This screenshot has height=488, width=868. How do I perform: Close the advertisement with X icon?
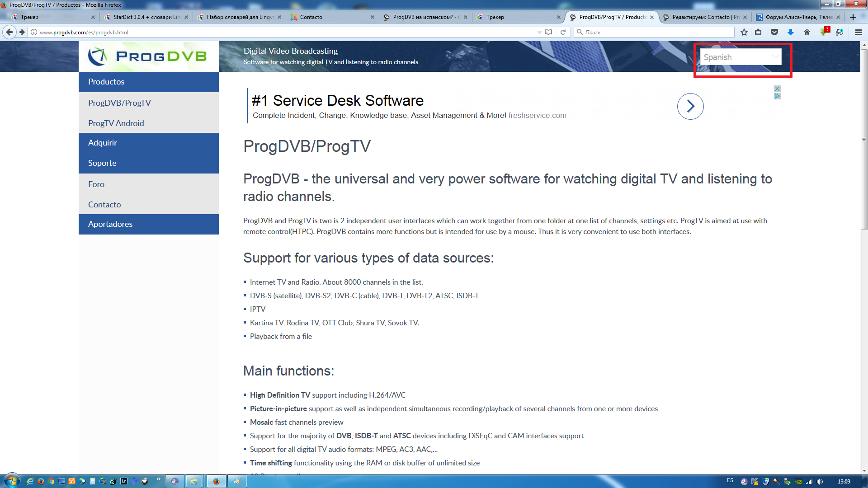(777, 89)
